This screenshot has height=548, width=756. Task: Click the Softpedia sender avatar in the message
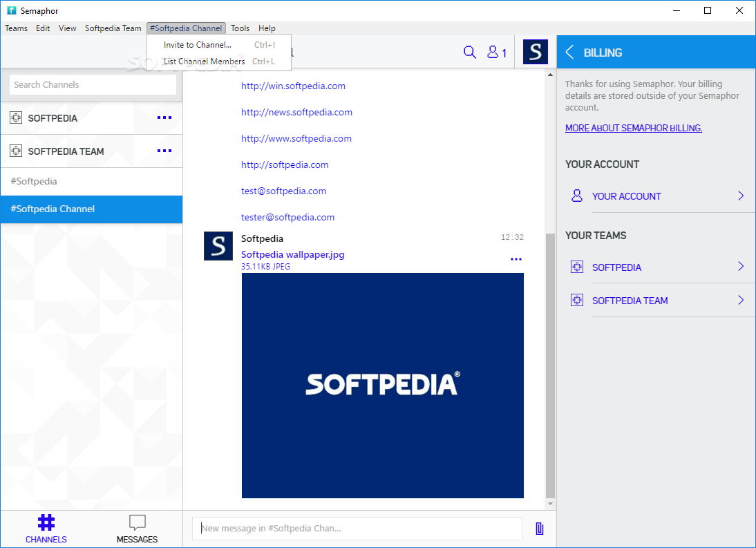[x=218, y=246]
